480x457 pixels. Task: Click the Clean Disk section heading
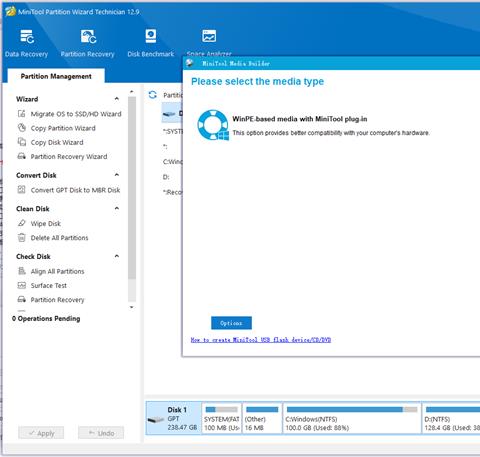click(x=33, y=209)
